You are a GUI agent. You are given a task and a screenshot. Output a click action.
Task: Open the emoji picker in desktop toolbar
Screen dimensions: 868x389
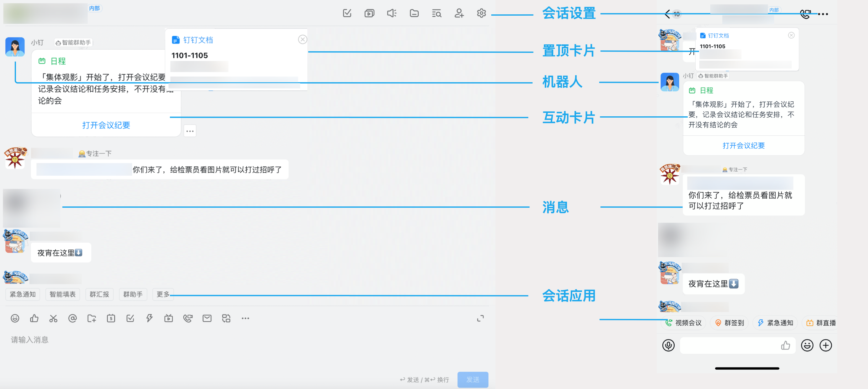(15, 318)
